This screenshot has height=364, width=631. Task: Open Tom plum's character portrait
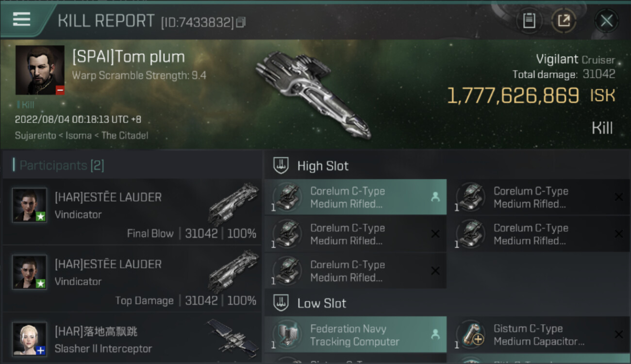pos(40,70)
